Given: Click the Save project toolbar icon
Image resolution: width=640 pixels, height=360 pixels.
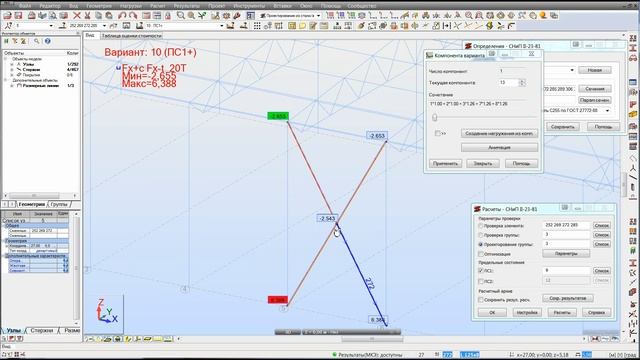Looking at the screenshot, I should pyautogui.click(x=18, y=16).
